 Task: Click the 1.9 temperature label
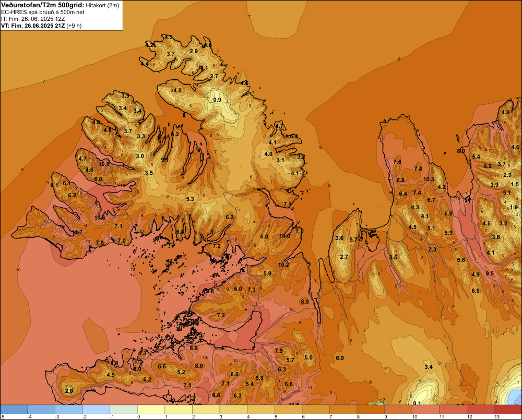tap(514, 207)
